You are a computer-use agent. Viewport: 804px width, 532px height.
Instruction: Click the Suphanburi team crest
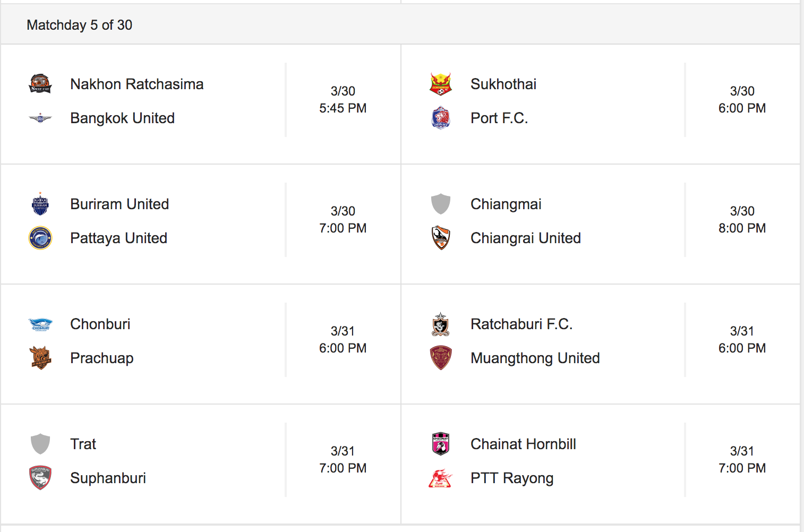40,478
